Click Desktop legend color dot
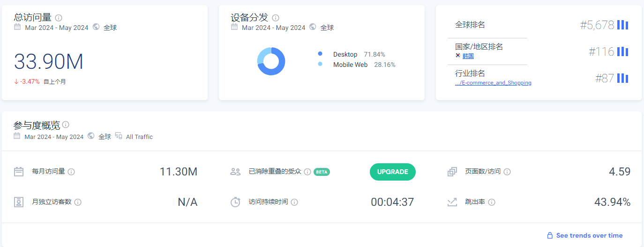The image size is (644, 247). pos(320,54)
